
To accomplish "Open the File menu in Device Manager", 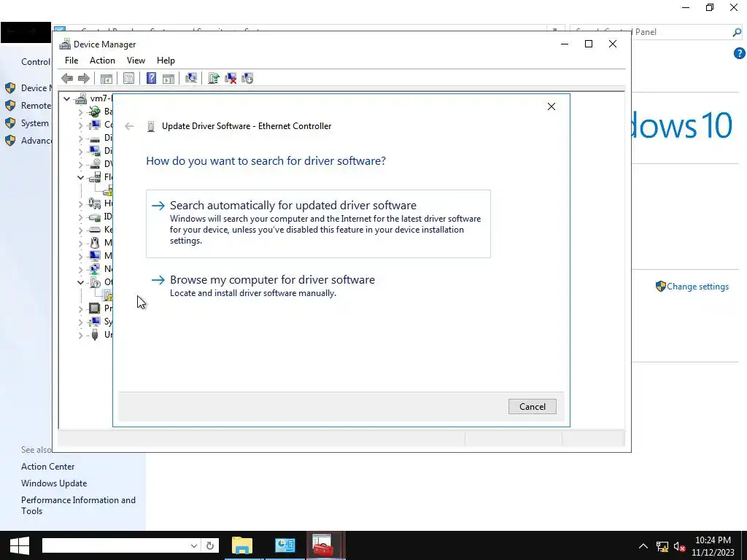I will [x=71, y=61].
